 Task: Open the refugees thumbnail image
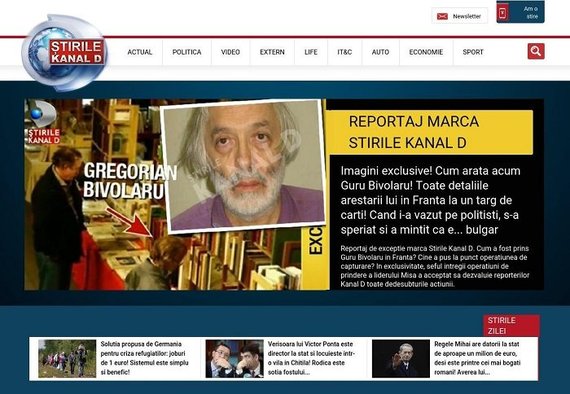[x=67, y=359]
